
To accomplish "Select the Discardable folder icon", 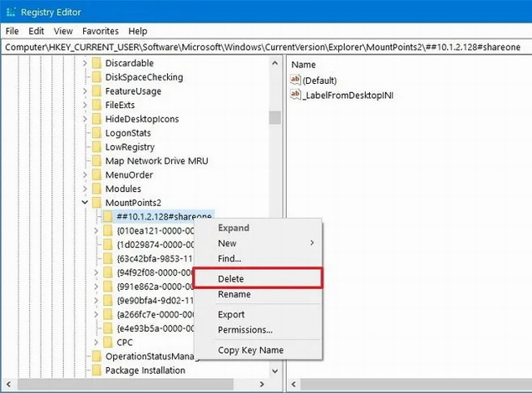I will tap(96, 63).
